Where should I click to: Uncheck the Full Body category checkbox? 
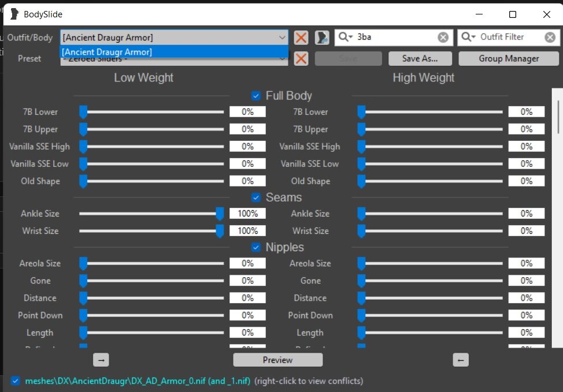(255, 96)
